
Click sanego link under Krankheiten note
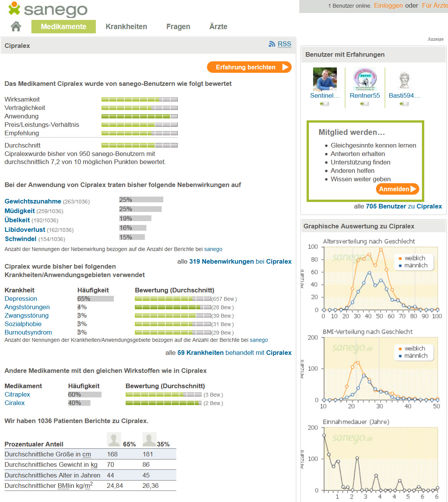259,340
